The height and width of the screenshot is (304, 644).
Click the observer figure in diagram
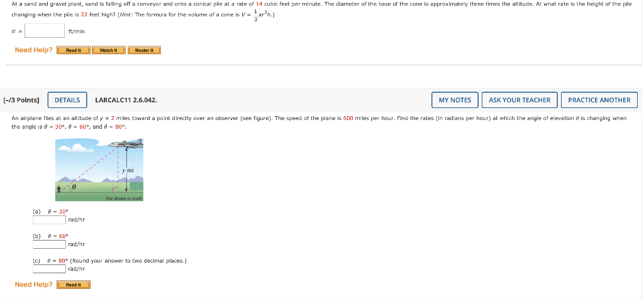click(x=60, y=188)
